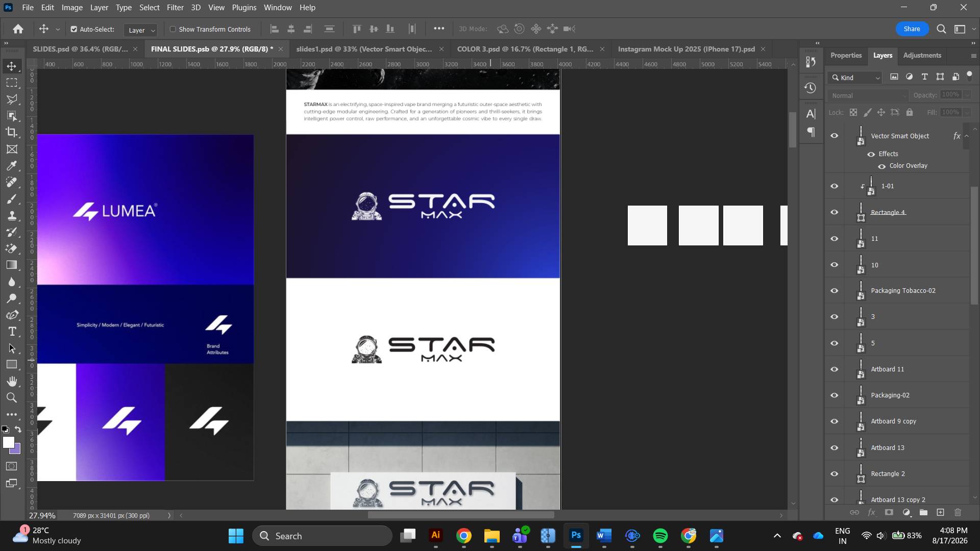The width and height of the screenshot is (980, 551).
Task: Hide the Packaging Tobacco-02 layer
Action: 835,291
